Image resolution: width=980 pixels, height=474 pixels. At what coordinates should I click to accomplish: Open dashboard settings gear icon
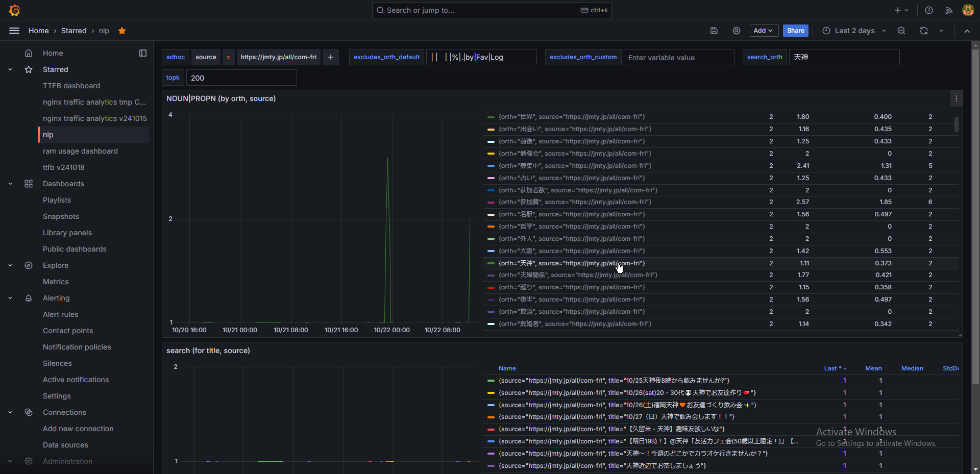(x=736, y=31)
